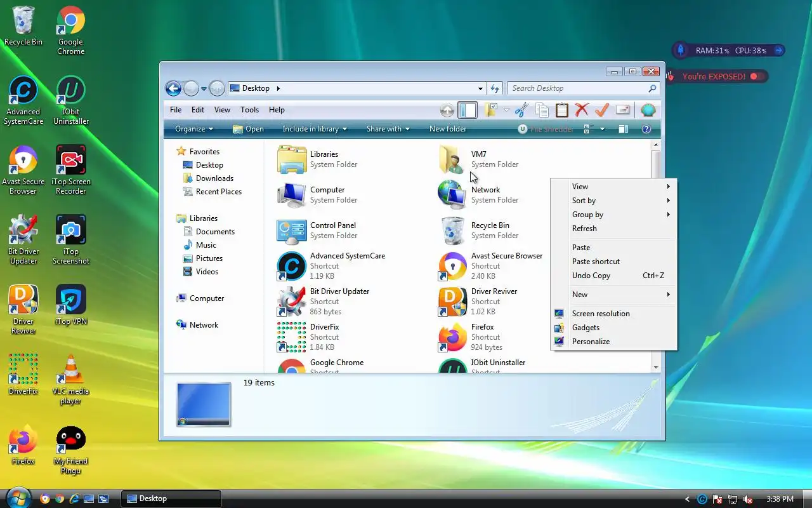Click the clipboard Paste icon in toolbar
This screenshot has height=508, width=812.
coord(562,110)
